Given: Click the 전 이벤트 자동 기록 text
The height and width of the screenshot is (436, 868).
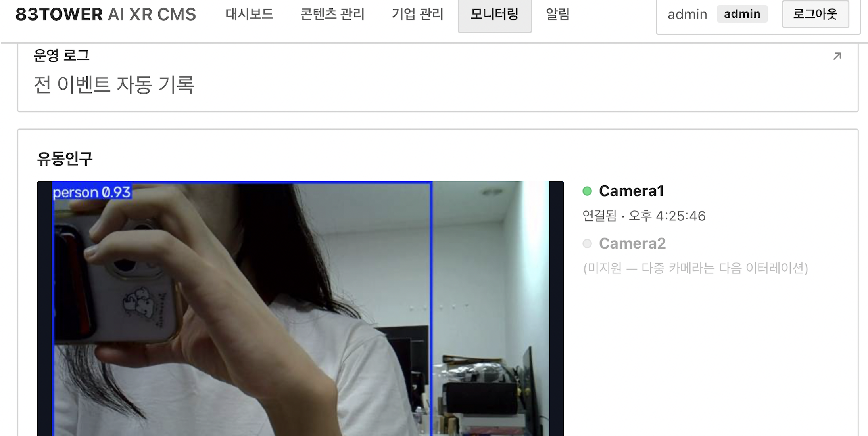Looking at the screenshot, I should click(114, 85).
